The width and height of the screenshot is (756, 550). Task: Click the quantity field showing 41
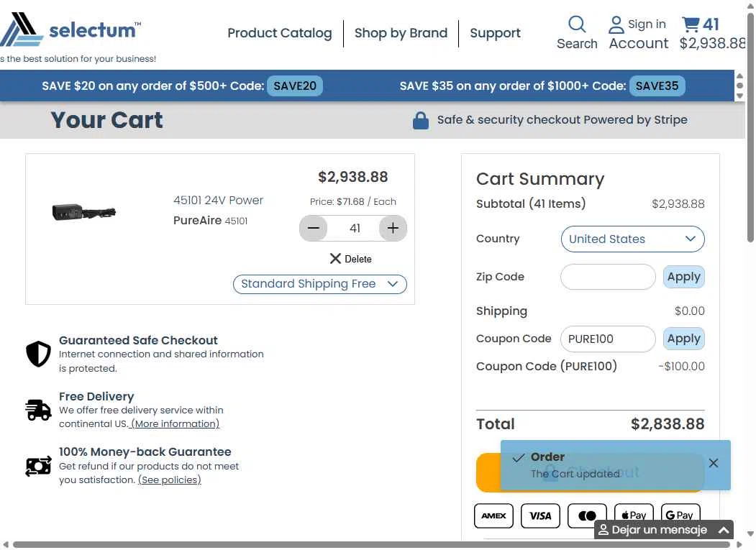click(355, 228)
